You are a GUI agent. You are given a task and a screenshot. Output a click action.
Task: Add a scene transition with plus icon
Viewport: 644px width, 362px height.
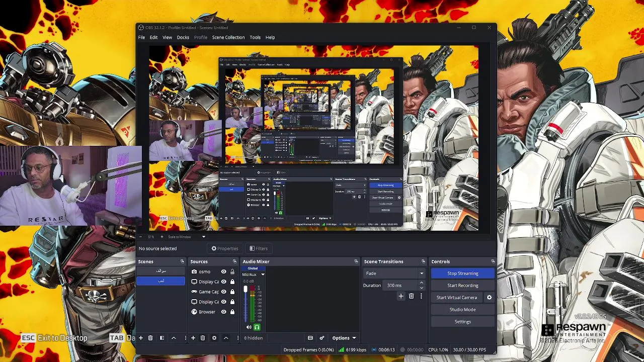point(401,296)
